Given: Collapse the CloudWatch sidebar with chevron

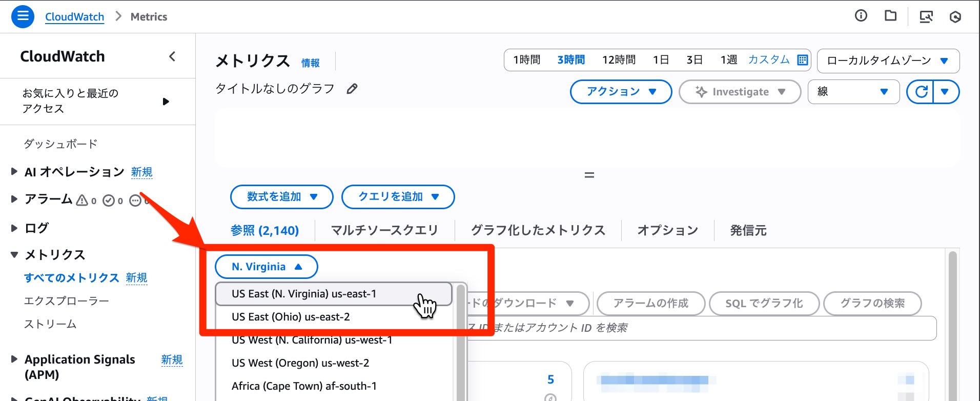Looking at the screenshot, I should coord(172,56).
